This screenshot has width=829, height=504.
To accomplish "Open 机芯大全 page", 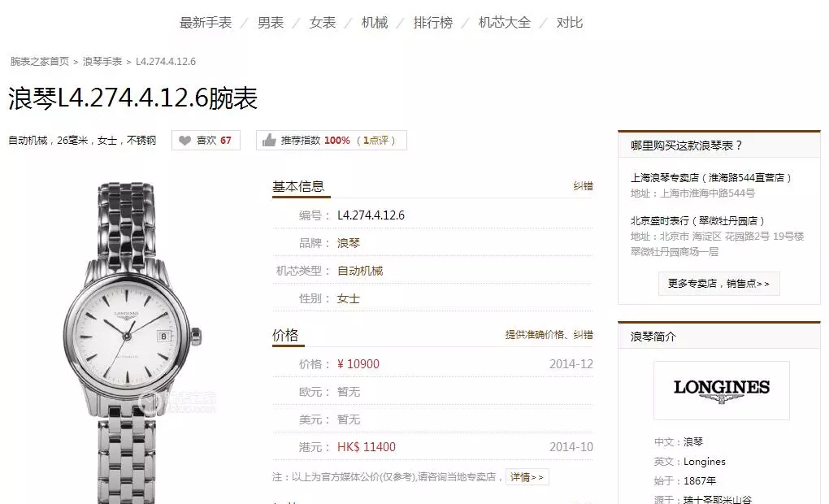I will coord(505,23).
